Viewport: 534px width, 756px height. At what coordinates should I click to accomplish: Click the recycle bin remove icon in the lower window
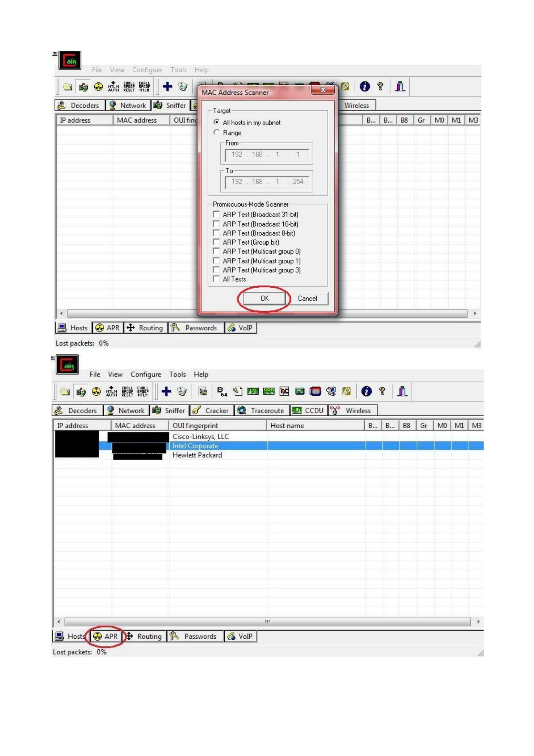pos(182,391)
